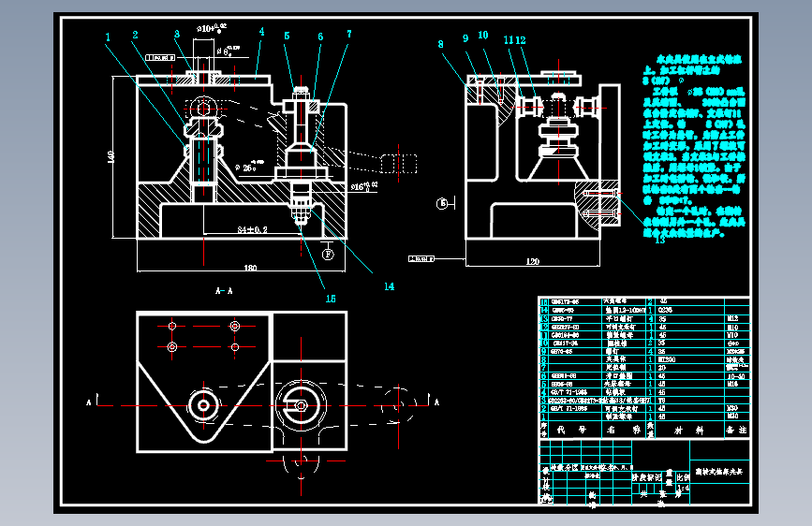Image resolution: width=812 pixels, height=526 pixels.
Task: Select the ø25 diameter dimension text
Action: [249, 167]
